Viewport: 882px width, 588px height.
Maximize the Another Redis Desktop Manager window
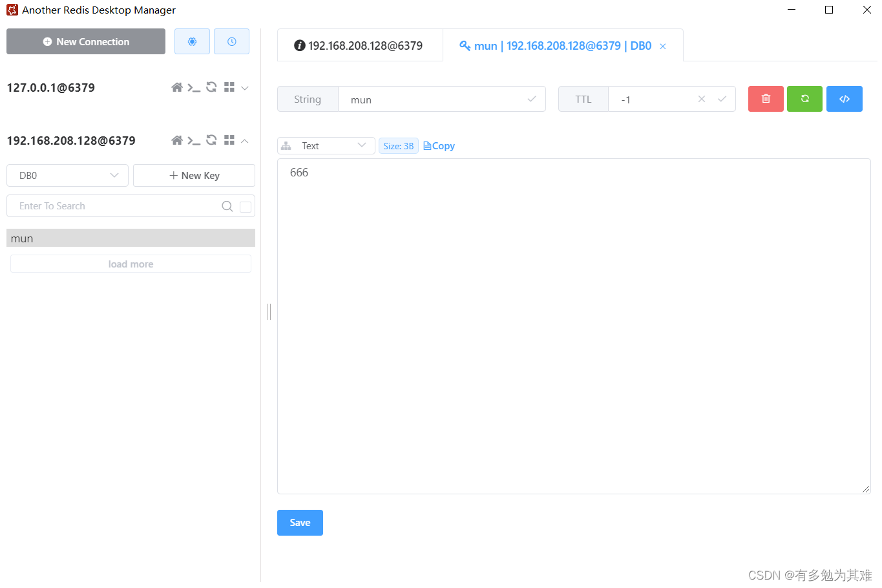pyautogui.click(x=829, y=10)
